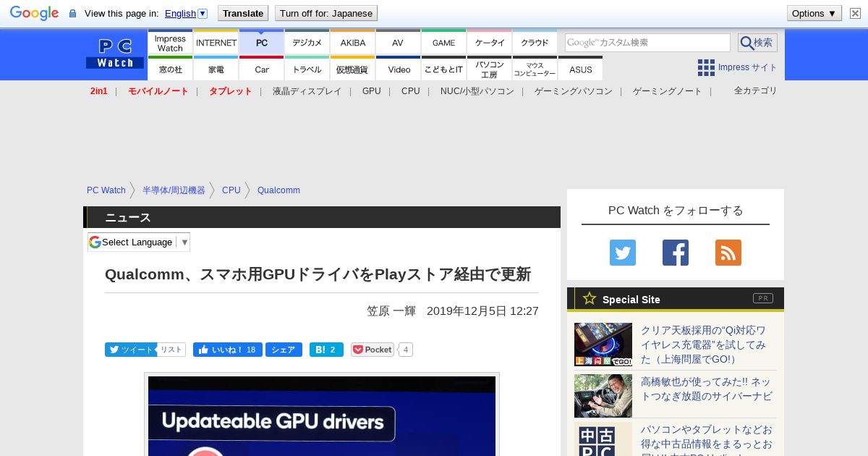The width and height of the screenshot is (868, 456).
Task: Open the ゲーミングノート category link
Action: click(668, 91)
